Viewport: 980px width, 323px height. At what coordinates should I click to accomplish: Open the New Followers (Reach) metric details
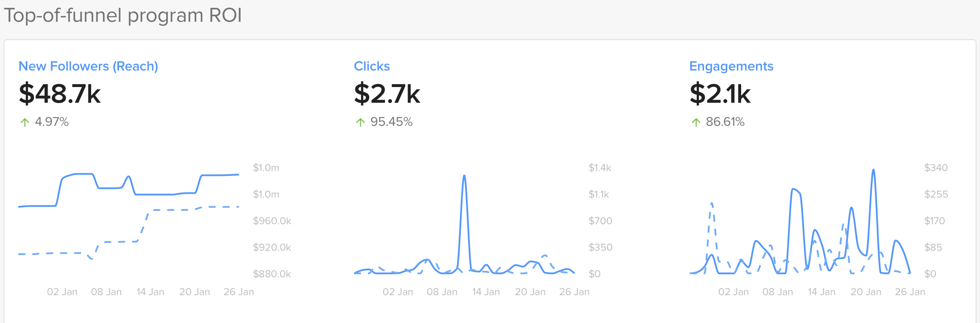[x=88, y=66]
